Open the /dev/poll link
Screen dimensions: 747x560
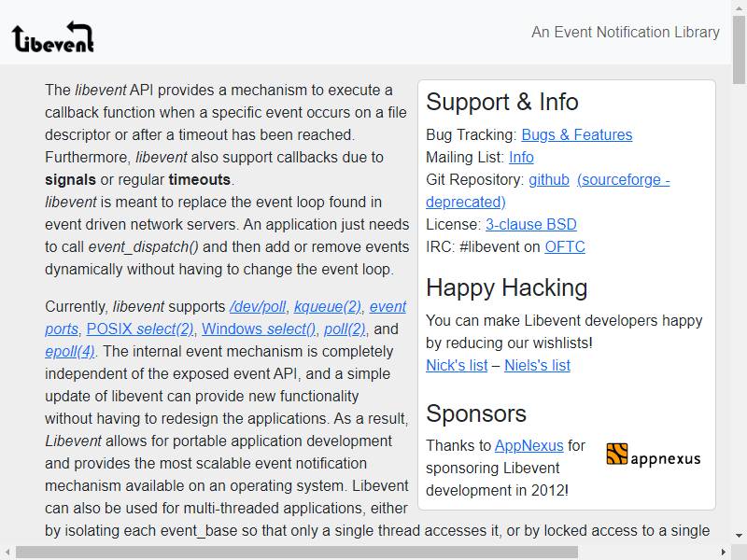point(258,307)
